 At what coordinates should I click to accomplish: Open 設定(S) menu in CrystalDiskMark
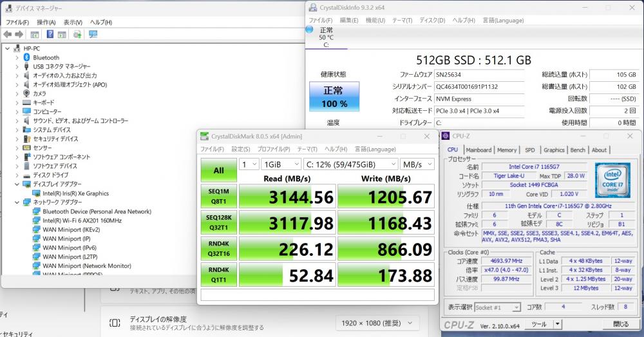point(241,149)
